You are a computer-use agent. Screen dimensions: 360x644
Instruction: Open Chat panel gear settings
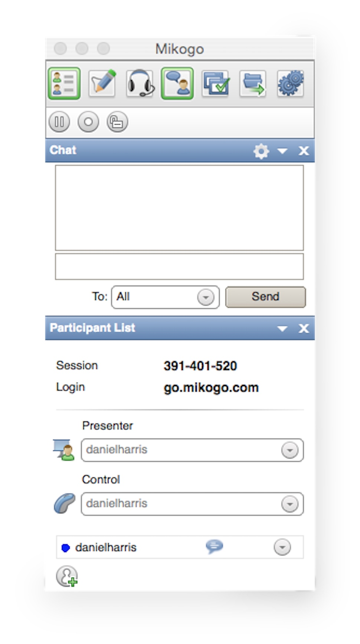click(261, 151)
